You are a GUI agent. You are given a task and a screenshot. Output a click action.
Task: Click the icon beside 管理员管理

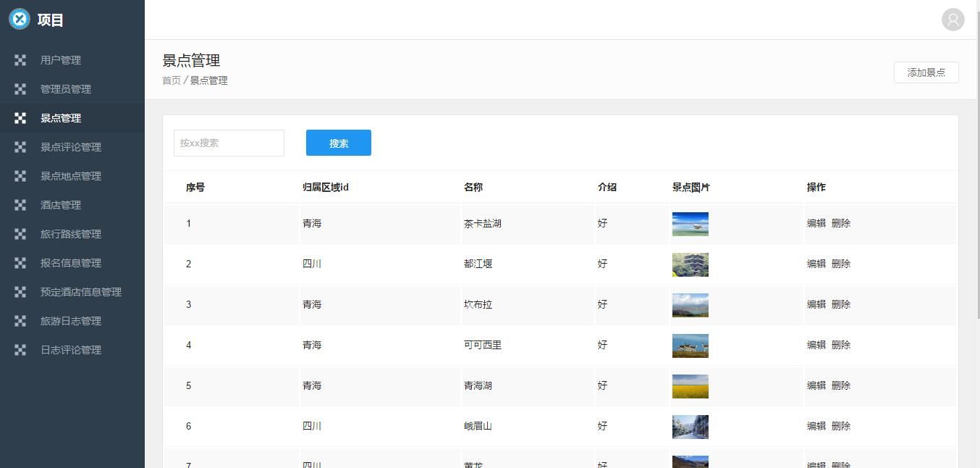point(20,89)
